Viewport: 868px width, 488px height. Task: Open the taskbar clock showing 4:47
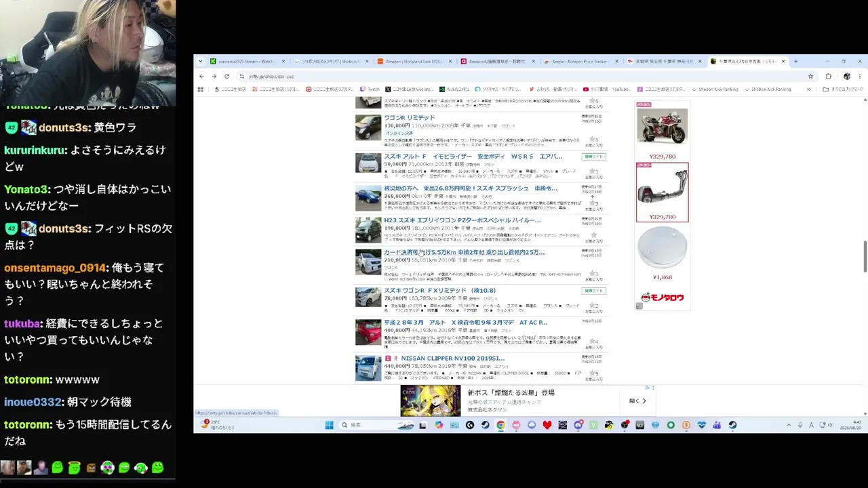[x=851, y=425]
